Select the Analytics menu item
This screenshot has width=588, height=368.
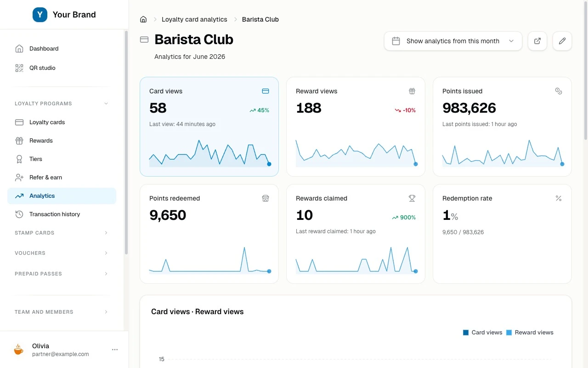click(x=62, y=196)
